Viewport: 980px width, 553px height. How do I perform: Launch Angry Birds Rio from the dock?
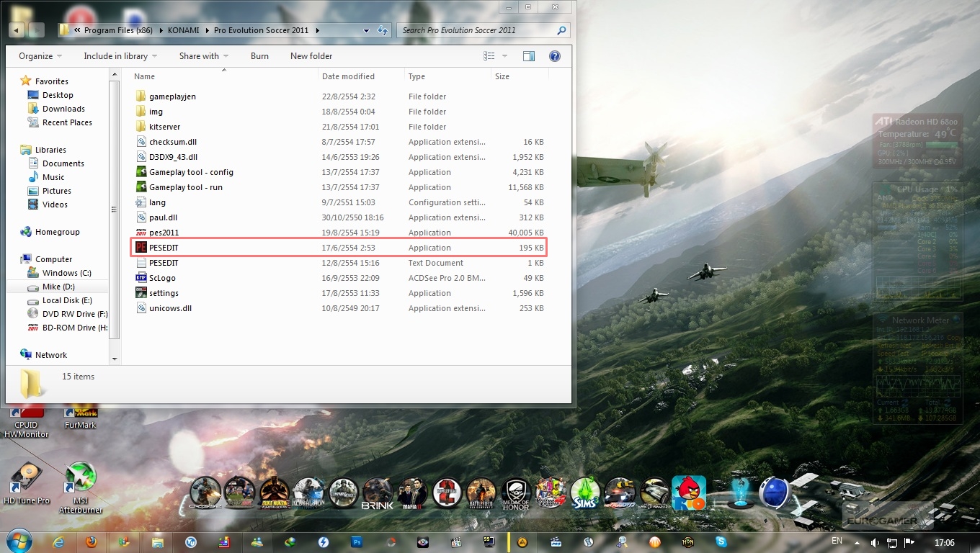(689, 493)
